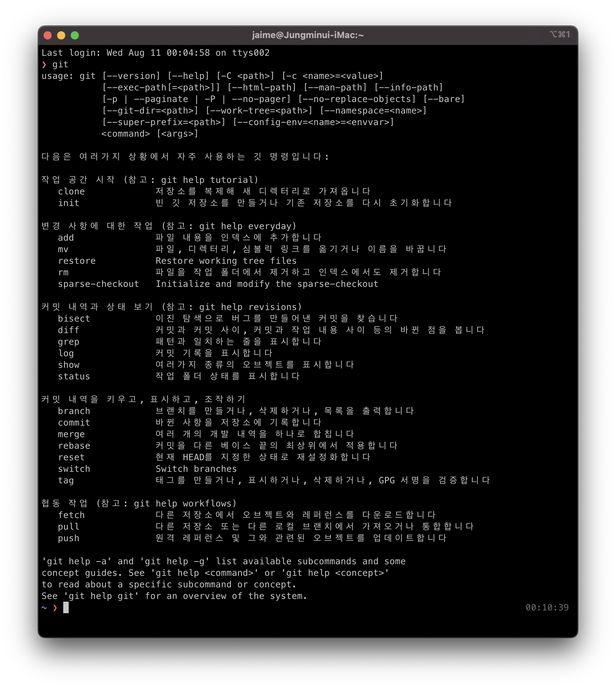Click the '[--exec-path[=<path>]]' option text
The image size is (616, 688).
(161, 88)
